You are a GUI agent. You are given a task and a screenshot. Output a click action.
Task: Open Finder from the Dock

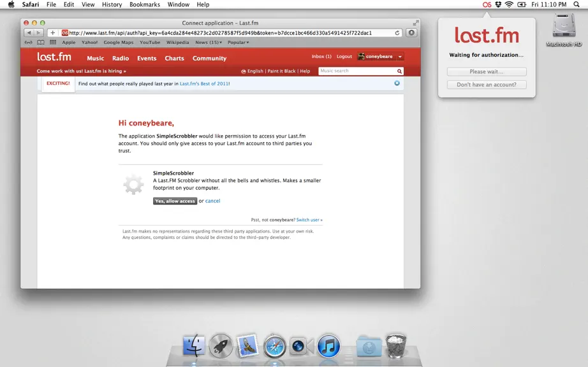tap(194, 345)
